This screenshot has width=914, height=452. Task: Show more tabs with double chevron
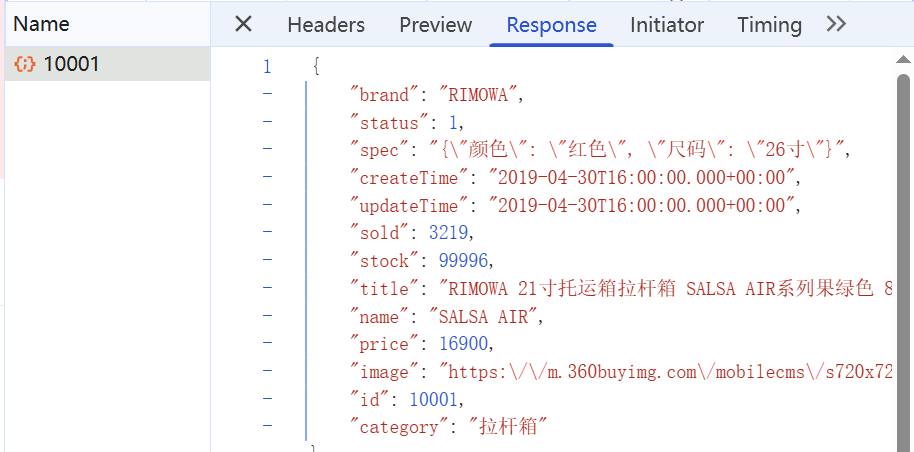click(x=836, y=24)
